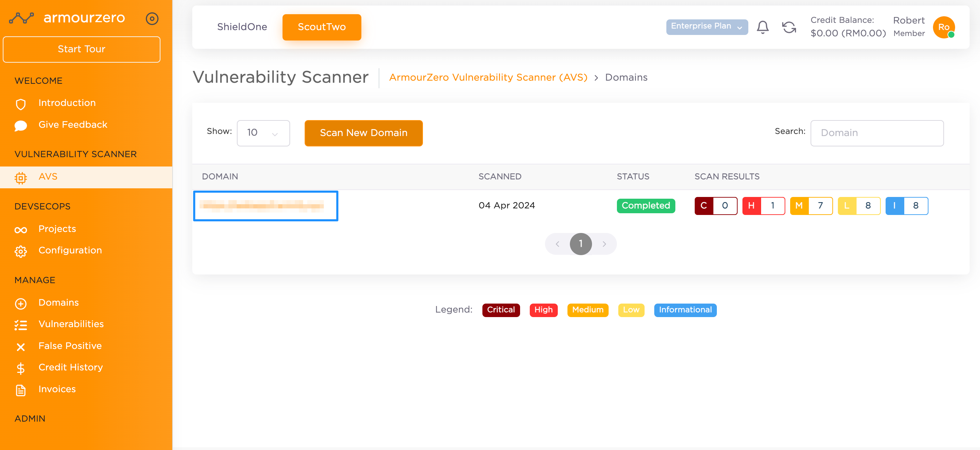
Task: Go to previous page arrow
Action: pyautogui.click(x=557, y=244)
